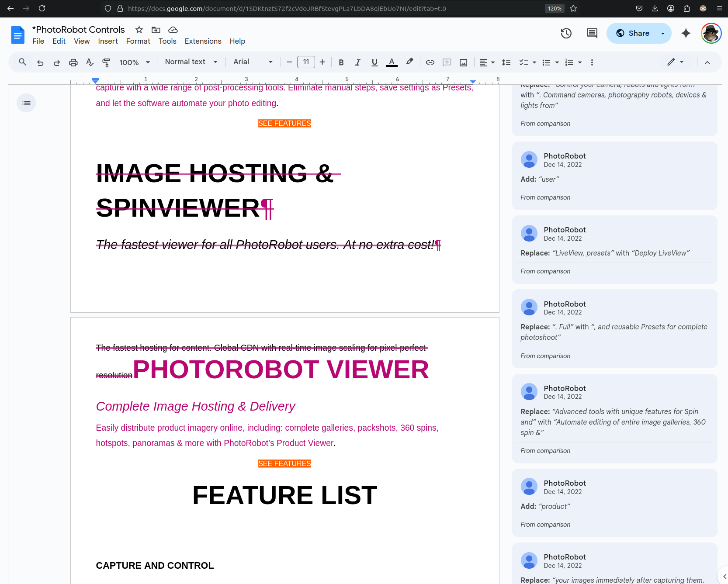Show the document outline panel
Screen dimensions: 728x584
click(26, 103)
